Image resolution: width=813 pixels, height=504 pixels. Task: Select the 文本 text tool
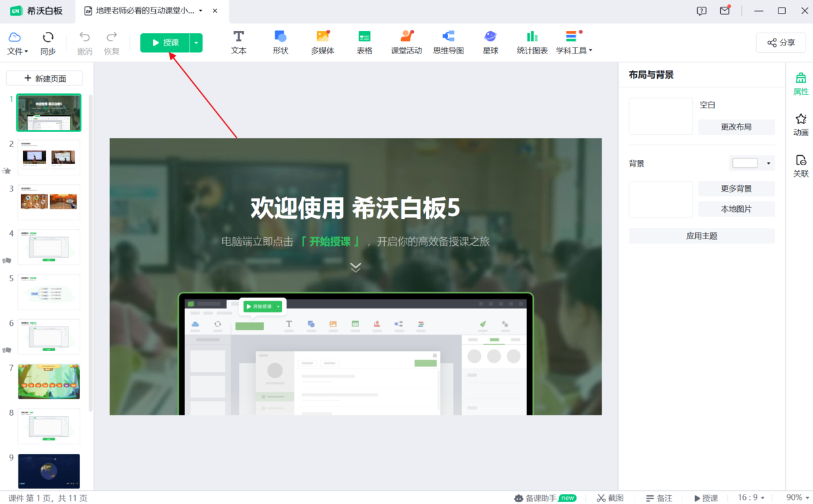238,43
